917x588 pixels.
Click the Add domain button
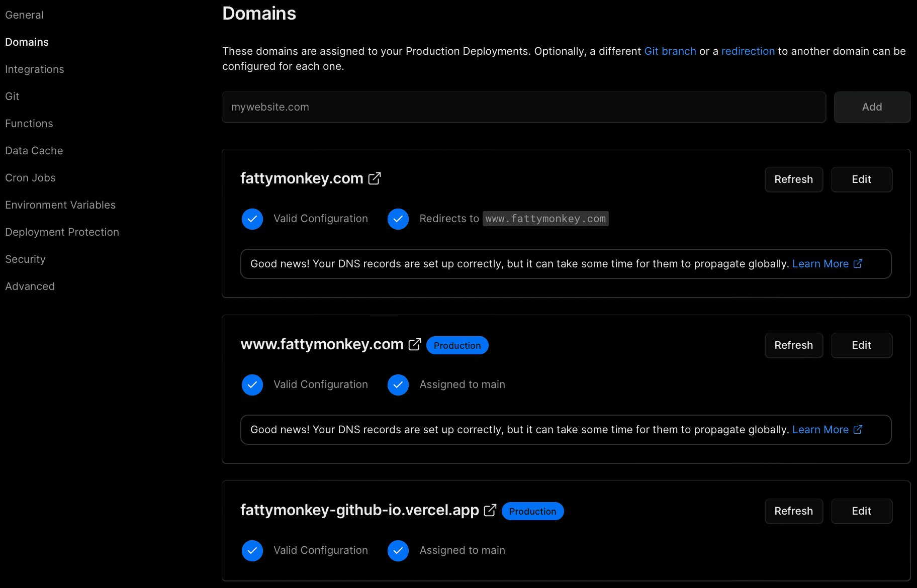(872, 107)
